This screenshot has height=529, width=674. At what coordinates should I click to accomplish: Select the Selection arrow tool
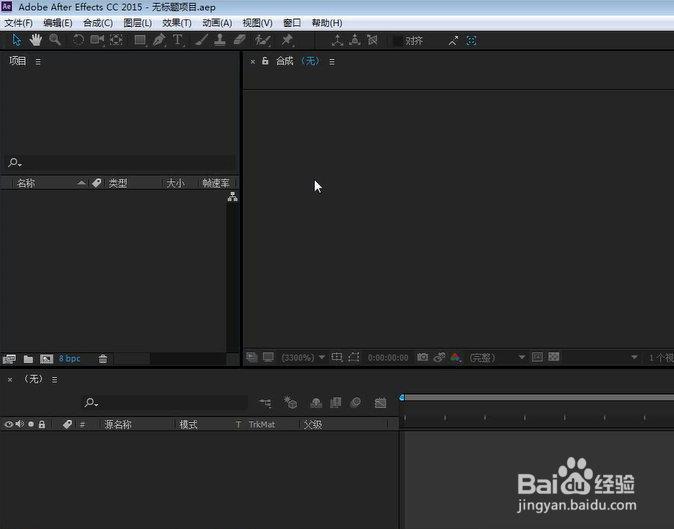16,40
